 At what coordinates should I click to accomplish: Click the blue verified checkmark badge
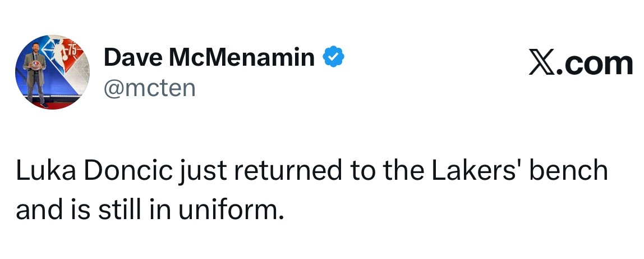pyautogui.click(x=333, y=57)
